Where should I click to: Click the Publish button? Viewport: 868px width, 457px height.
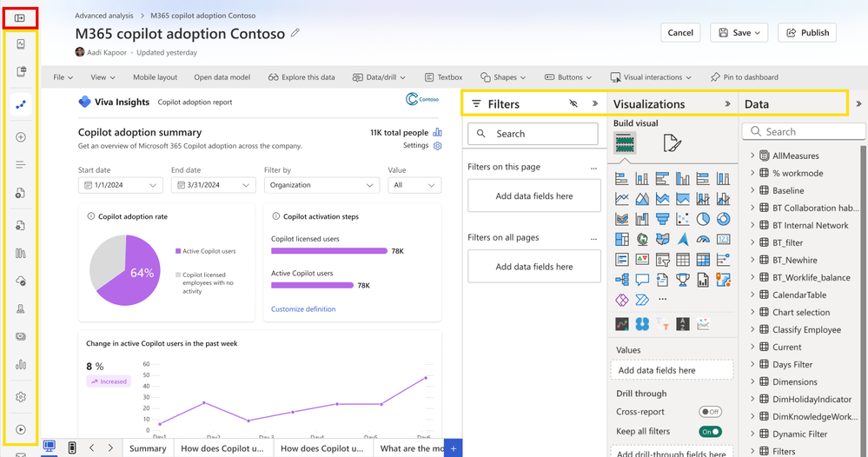[x=806, y=33]
